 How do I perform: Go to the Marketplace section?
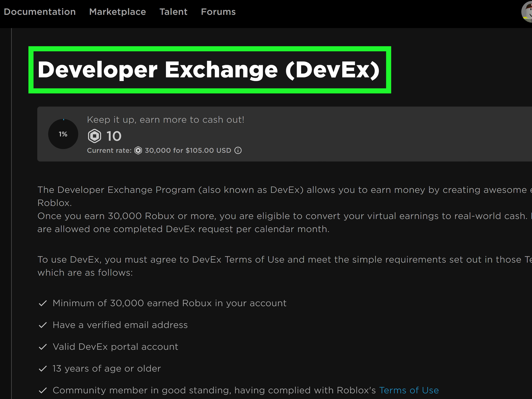[x=117, y=12]
